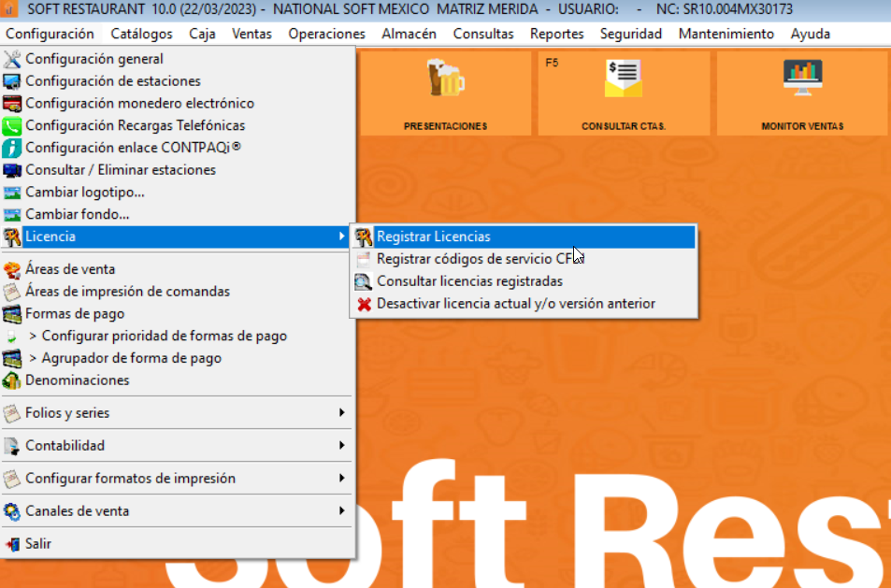
Task: Click the Configuración de estaciones monitor icon
Action: [x=12, y=81]
